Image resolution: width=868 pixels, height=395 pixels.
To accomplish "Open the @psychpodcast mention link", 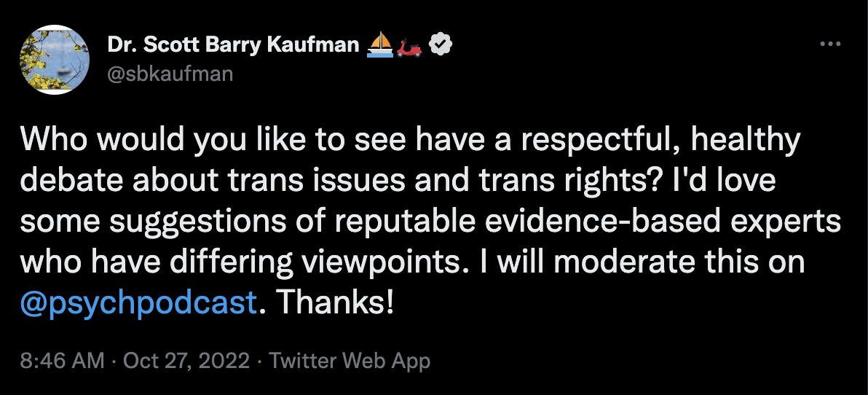I will pos(138,302).
